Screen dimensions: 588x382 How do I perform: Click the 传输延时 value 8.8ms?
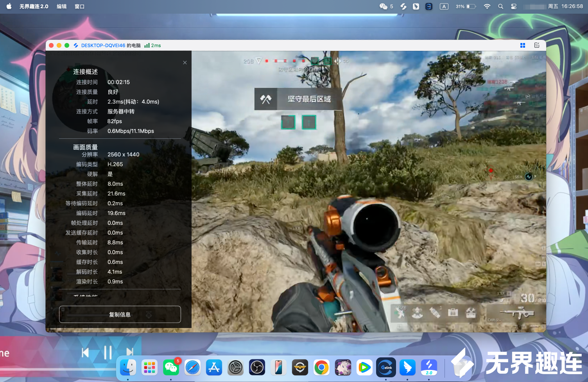[x=115, y=242]
